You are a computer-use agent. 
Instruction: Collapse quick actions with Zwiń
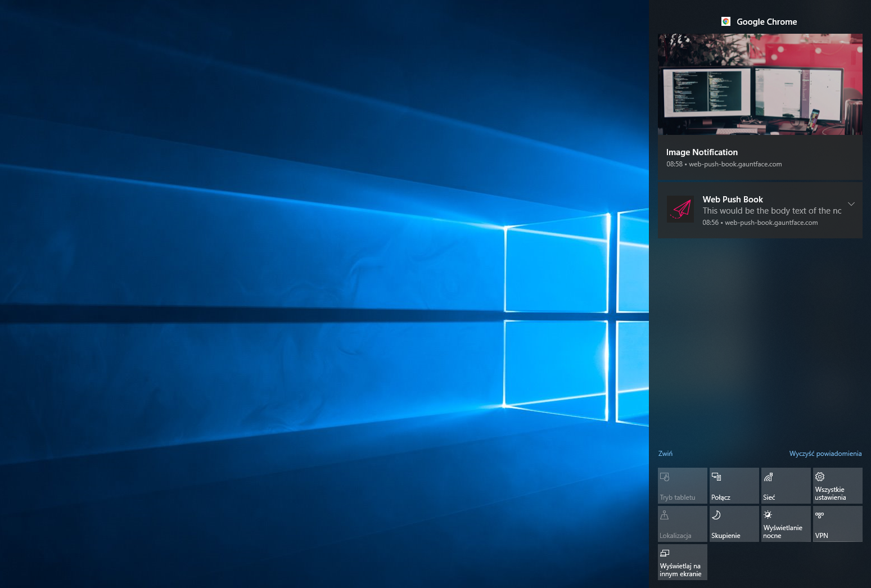click(x=665, y=454)
